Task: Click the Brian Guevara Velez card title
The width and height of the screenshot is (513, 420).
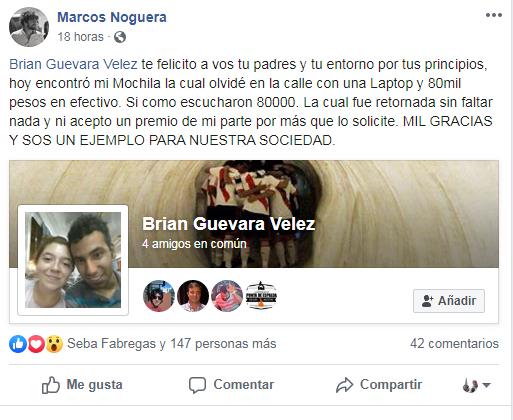Action: [229, 224]
